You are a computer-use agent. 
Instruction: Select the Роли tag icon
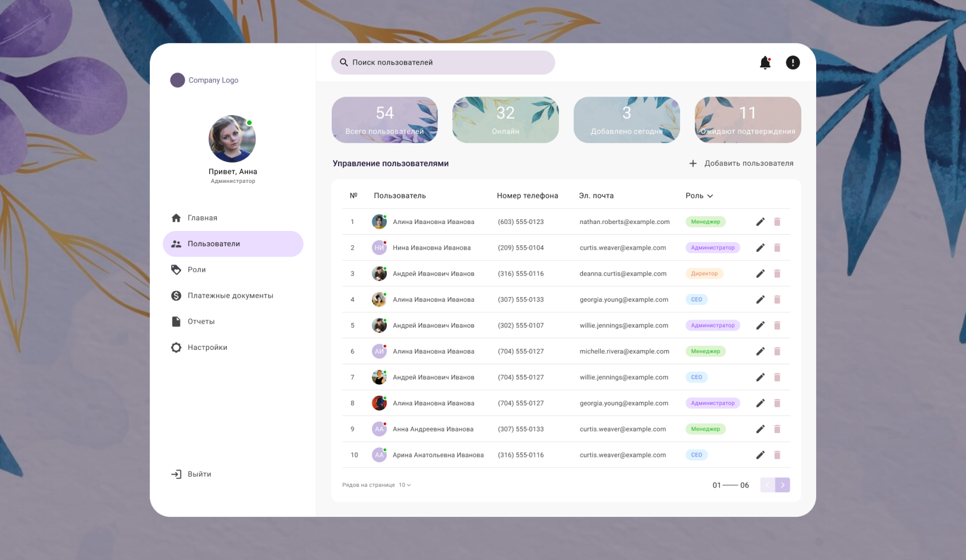tap(177, 270)
